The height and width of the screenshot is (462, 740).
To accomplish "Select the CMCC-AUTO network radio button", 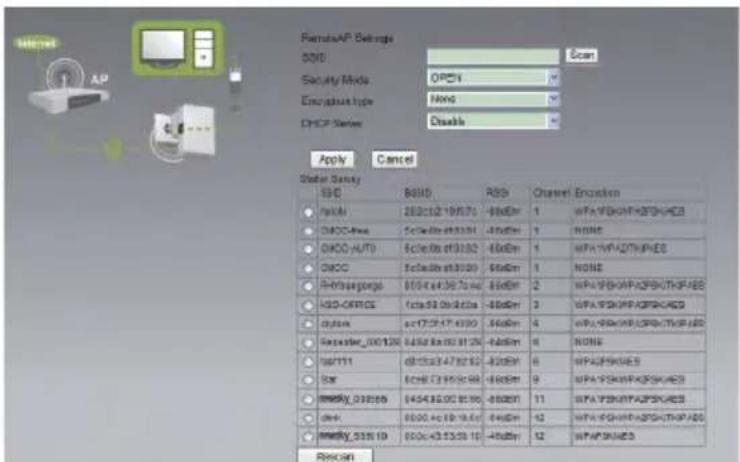I will pyautogui.click(x=308, y=249).
